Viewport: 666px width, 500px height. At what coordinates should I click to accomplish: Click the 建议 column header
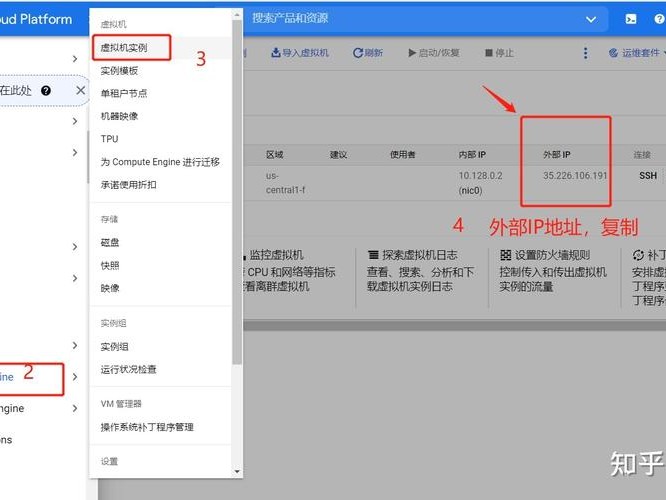339,155
